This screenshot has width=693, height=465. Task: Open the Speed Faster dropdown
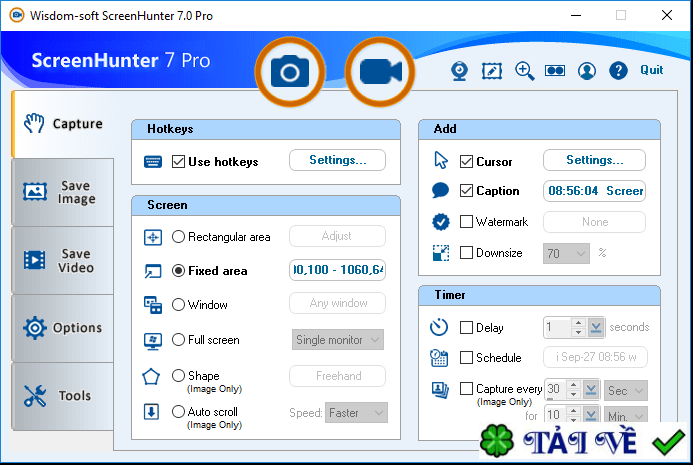356,413
